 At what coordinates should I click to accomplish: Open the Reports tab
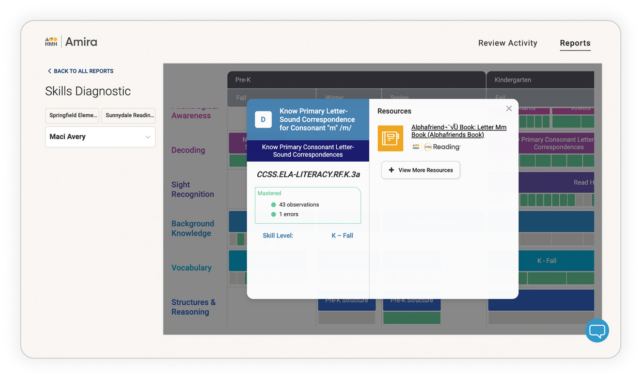[575, 43]
